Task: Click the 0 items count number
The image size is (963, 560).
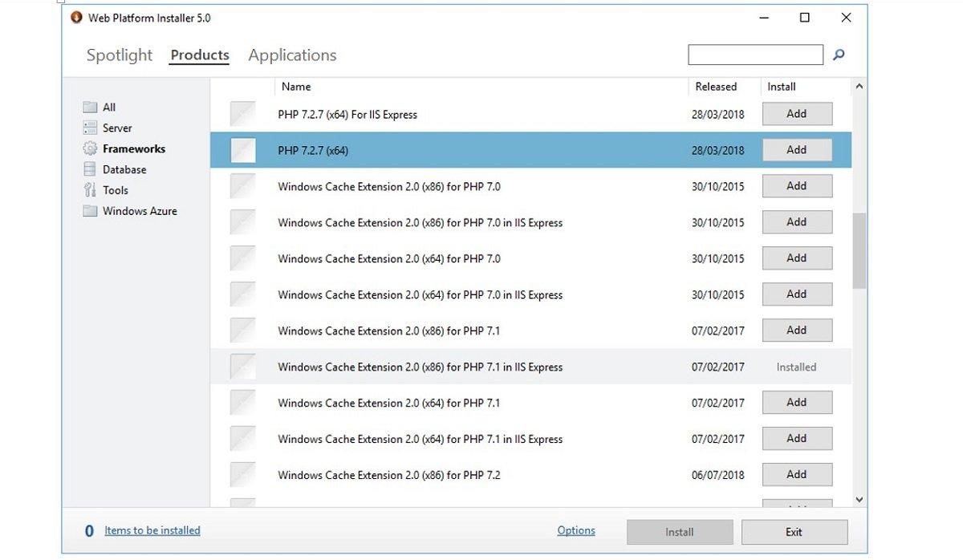Action: coord(89,531)
